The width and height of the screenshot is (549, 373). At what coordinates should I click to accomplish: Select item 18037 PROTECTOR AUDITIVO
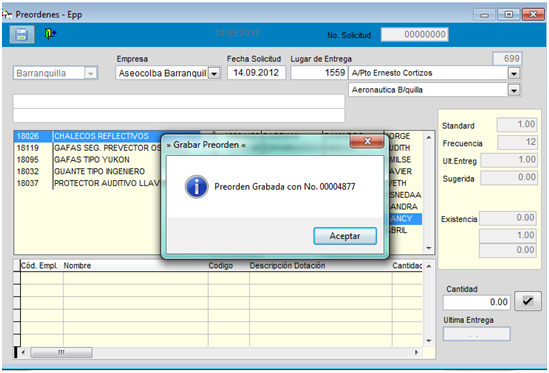88,183
